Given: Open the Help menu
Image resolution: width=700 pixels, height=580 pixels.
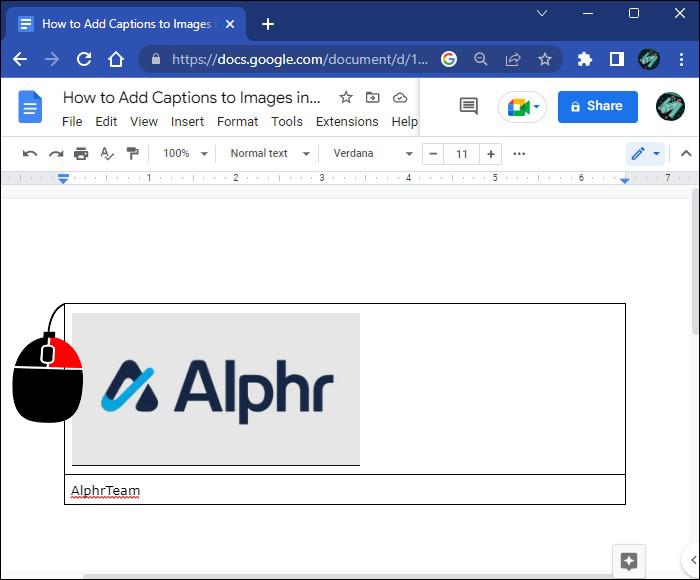Looking at the screenshot, I should tap(404, 121).
